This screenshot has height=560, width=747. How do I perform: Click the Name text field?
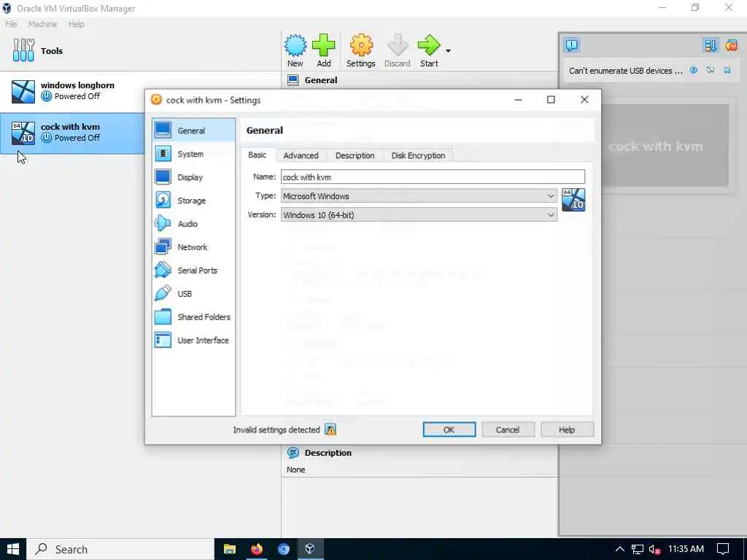click(433, 176)
